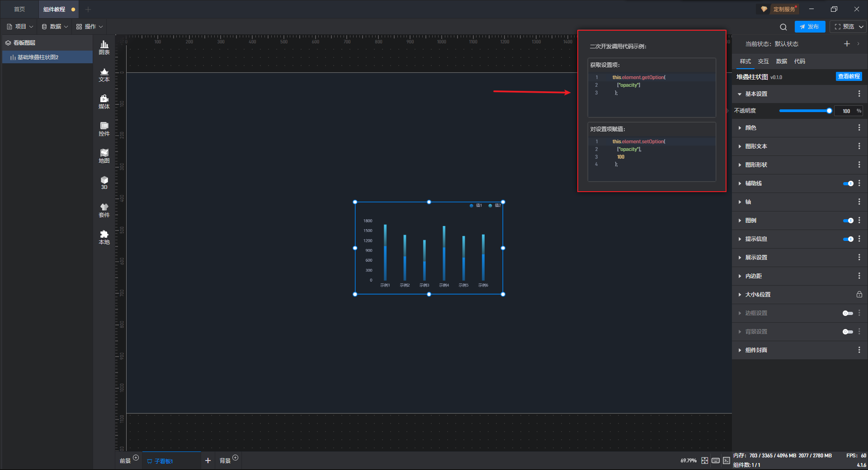Enable the 边框设置 border switch
This screenshot has height=470, width=868.
[x=848, y=313]
